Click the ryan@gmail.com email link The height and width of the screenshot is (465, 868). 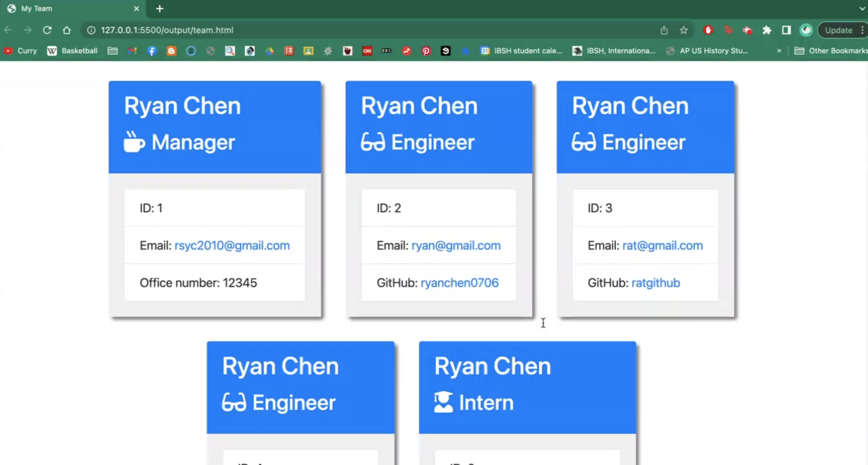(x=456, y=245)
